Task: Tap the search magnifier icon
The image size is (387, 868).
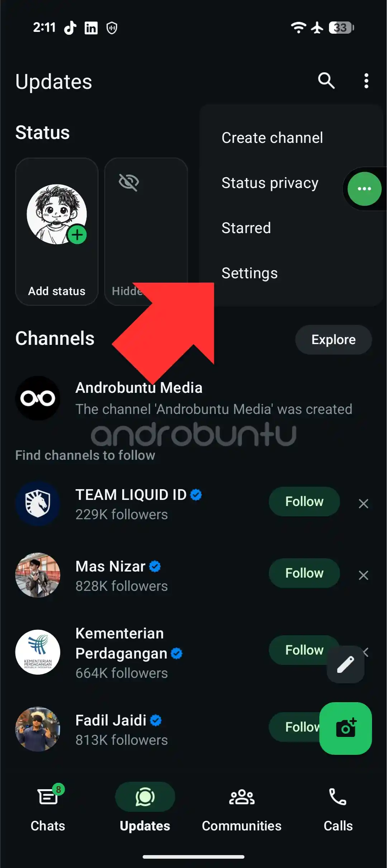Action: (326, 81)
